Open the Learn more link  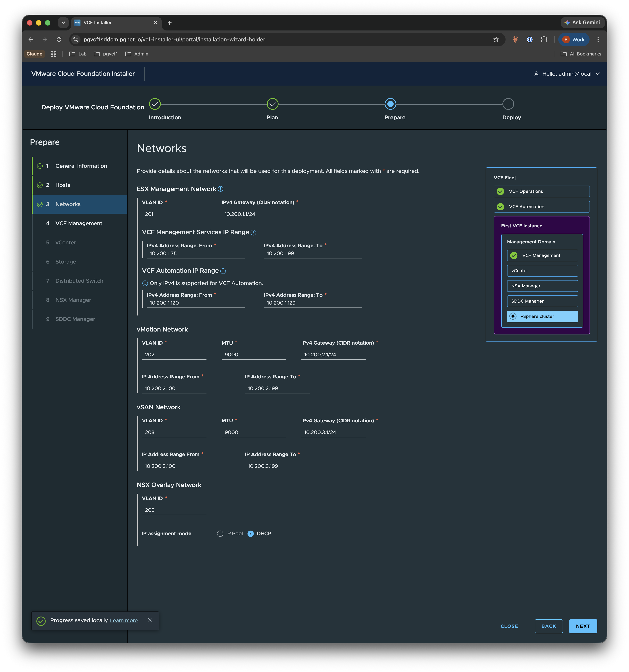point(124,621)
